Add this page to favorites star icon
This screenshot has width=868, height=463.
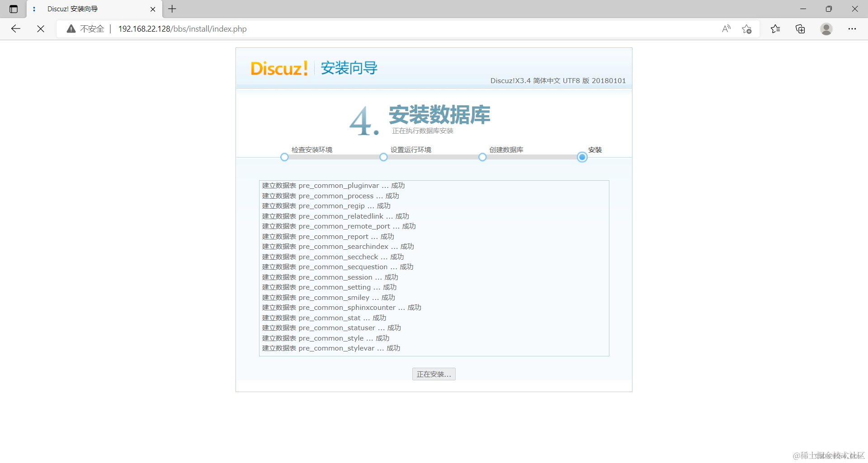click(746, 29)
